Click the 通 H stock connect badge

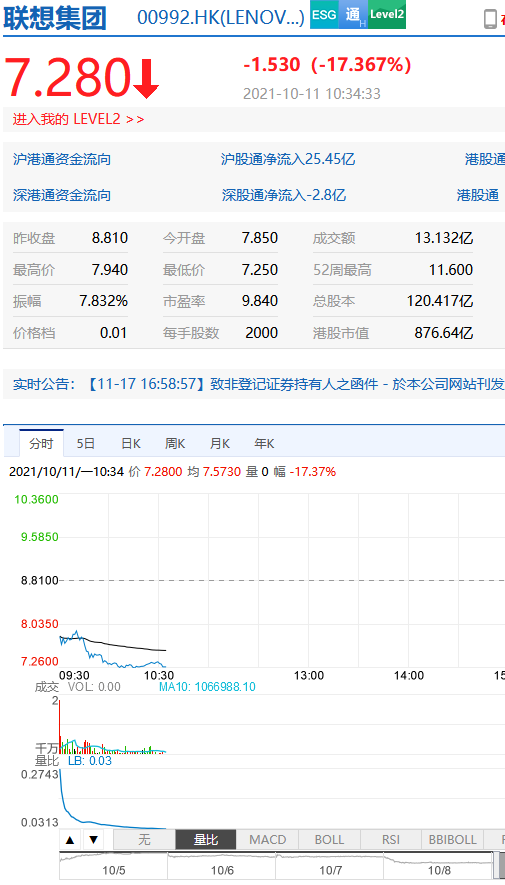point(353,15)
